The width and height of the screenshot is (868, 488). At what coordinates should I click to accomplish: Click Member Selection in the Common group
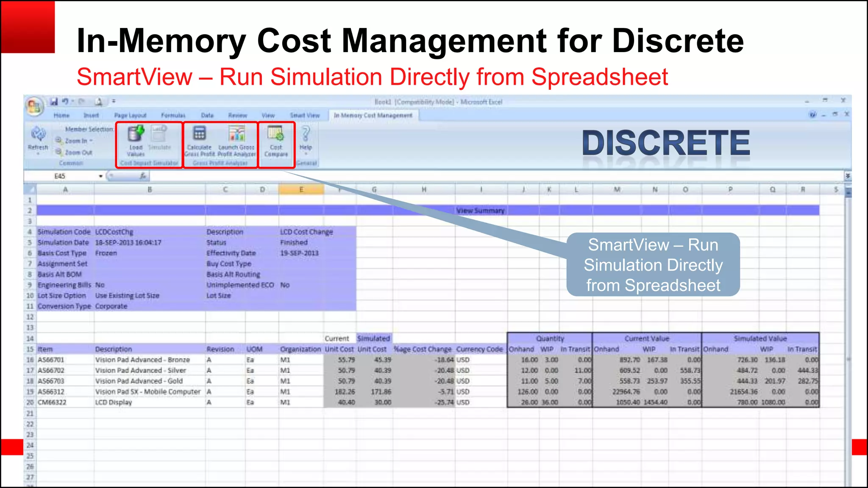tap(89, 129)
